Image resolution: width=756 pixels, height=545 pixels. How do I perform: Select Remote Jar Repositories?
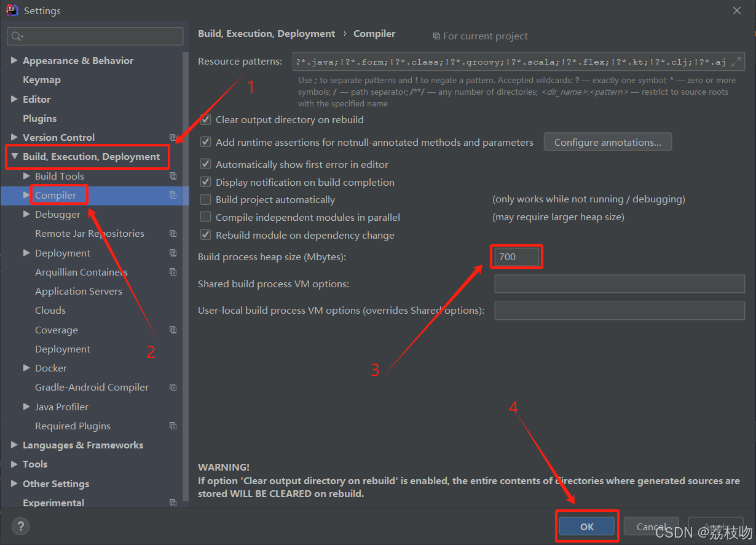coord(90,234)
